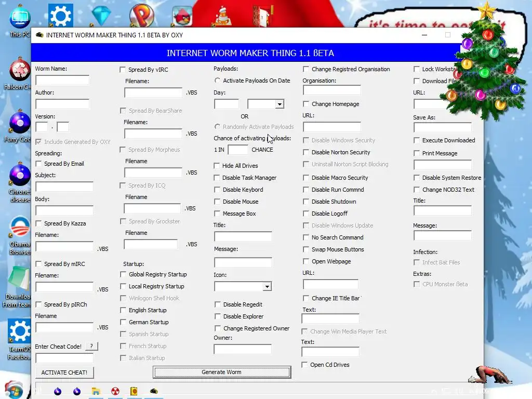
Task: Tick the Spread By Email checkbox
Action: coord(38,164)
